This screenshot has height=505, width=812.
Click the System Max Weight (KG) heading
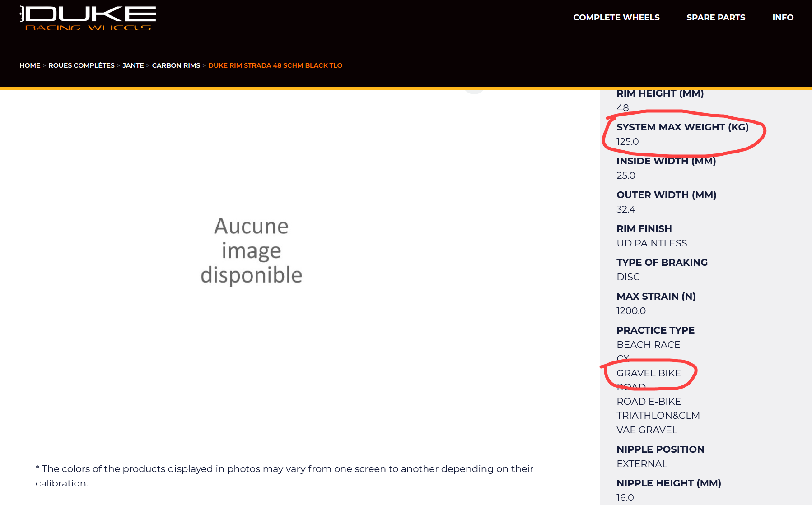[682, 127]
